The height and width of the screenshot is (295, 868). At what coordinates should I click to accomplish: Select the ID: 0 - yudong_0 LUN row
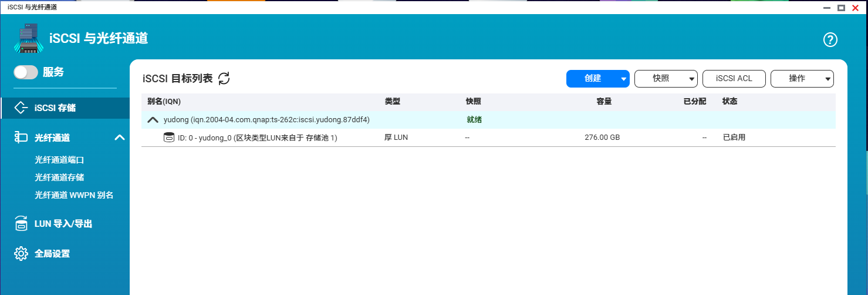pyautogui.click(x=488, y=138)
